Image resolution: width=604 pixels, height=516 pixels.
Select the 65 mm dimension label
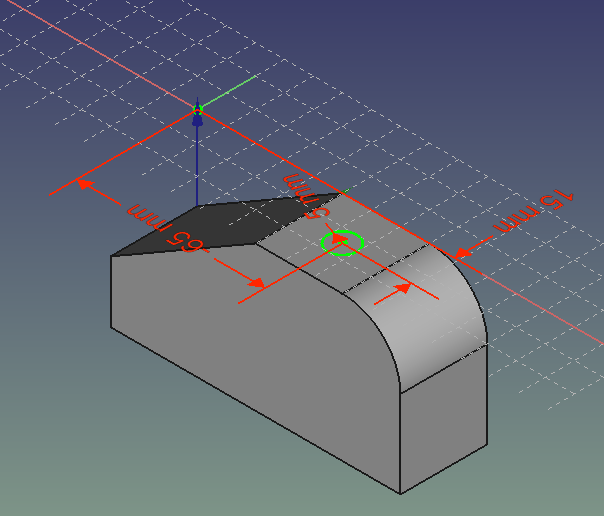pyautogui.click(x=167, y=228)
